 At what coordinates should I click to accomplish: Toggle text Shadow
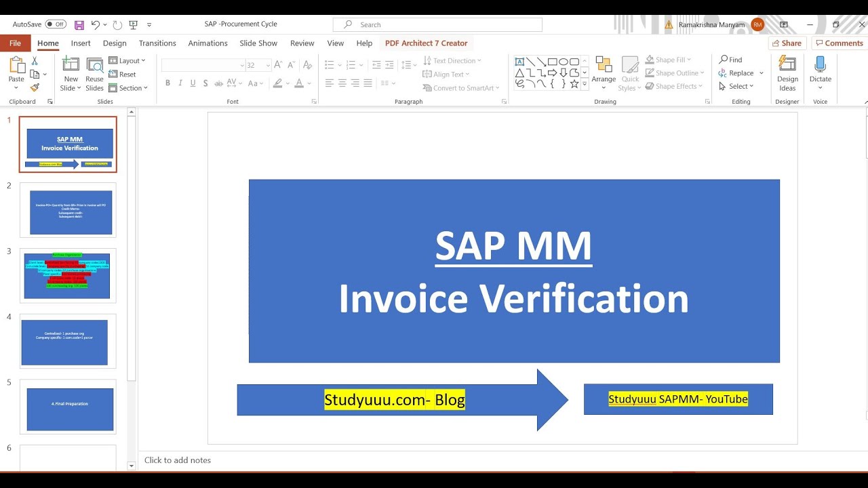[205, 83]
